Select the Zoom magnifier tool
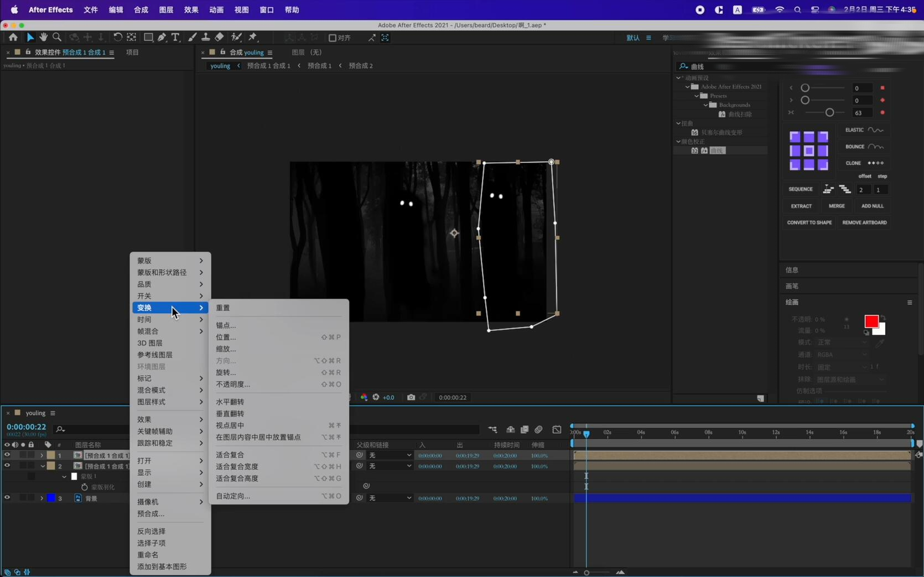This screenshot has width=924, height=577. point(56,37)
